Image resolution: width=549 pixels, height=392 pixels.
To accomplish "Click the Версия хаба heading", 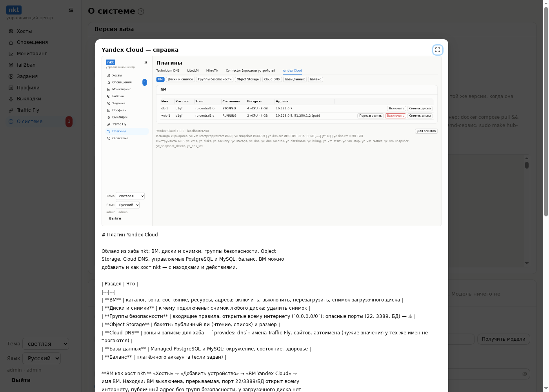I will pos(114,29).
